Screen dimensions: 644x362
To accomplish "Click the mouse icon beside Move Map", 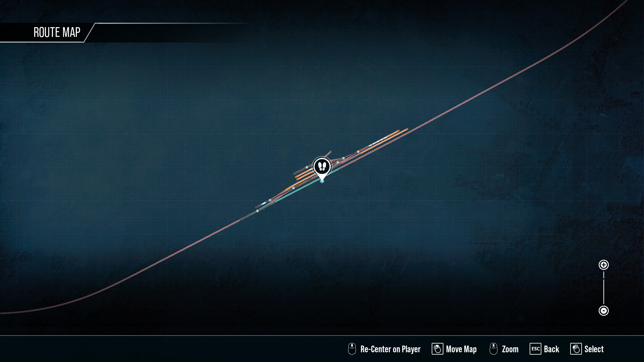I will coord(437,349).
